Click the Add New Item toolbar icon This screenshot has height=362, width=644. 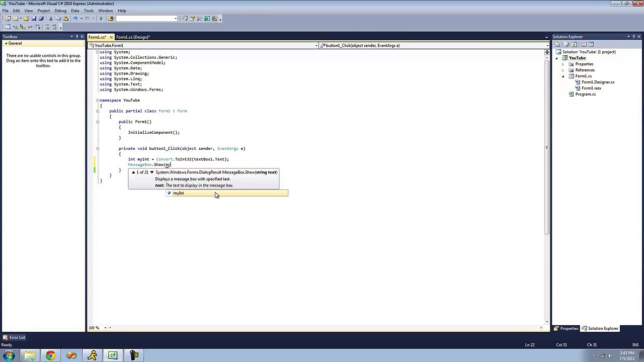pos(16,19)
